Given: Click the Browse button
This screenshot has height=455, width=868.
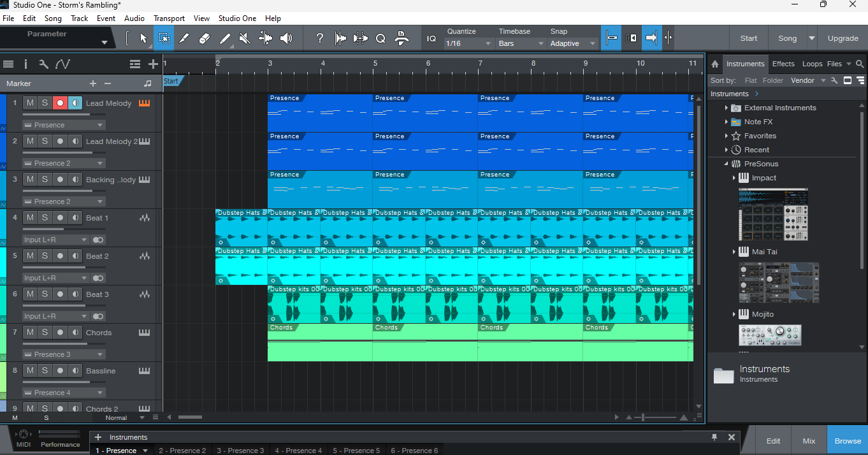Looking at the screenshot, I should [848, 441].
